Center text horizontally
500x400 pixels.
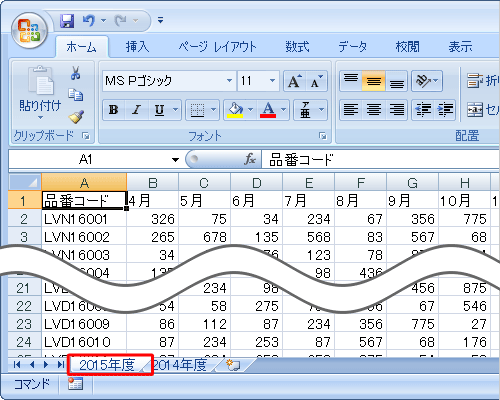pyautogui.click(x=374, y=110)
